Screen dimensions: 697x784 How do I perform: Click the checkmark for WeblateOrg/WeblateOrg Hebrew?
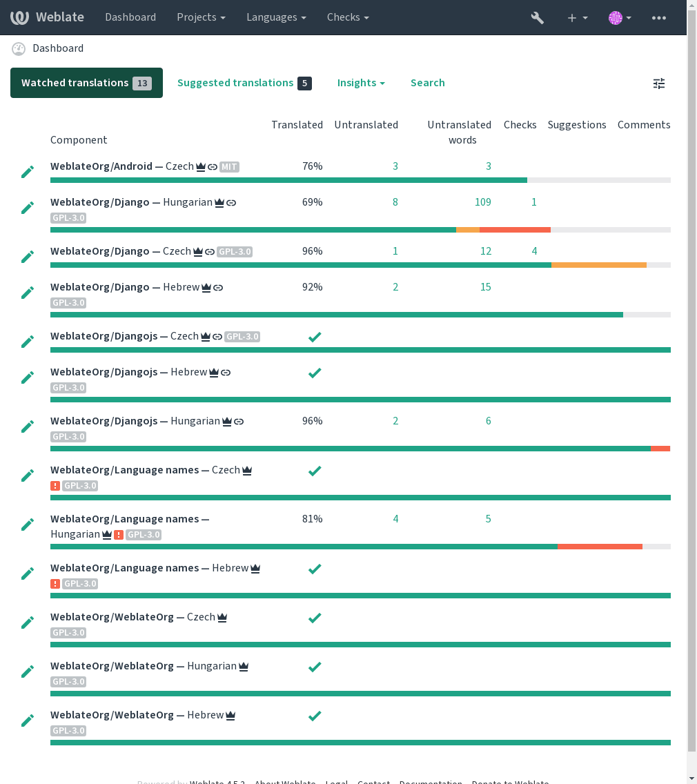coord(315,716)
